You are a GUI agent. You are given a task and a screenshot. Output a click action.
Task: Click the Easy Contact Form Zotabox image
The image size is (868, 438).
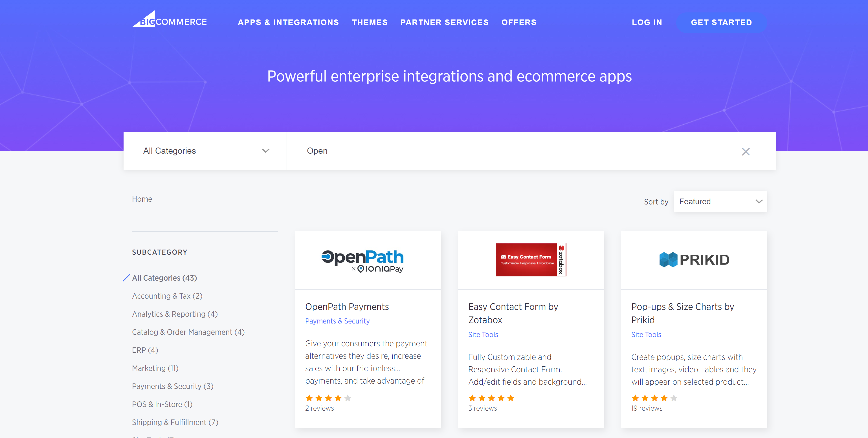(x=531, y=260)
